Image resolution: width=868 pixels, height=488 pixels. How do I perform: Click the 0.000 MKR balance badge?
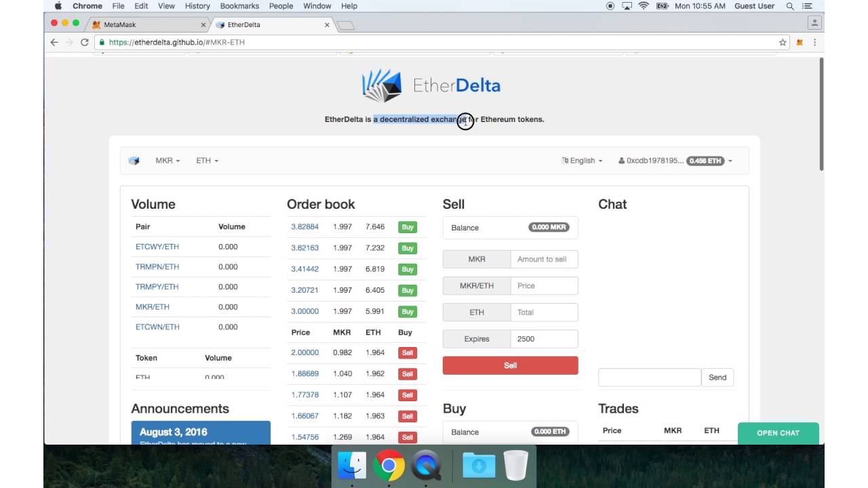[x=549, y=227]
